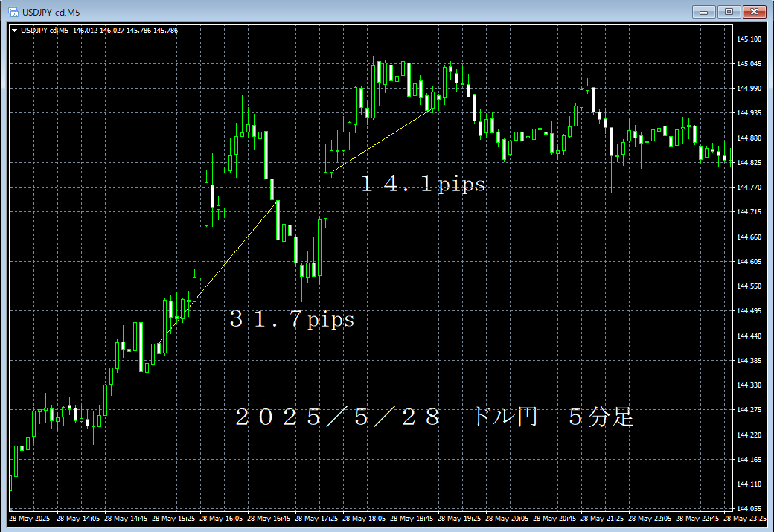This screenshot has width=774, height=532.
Task: Click the maximize window button
Action: [727, 11]
